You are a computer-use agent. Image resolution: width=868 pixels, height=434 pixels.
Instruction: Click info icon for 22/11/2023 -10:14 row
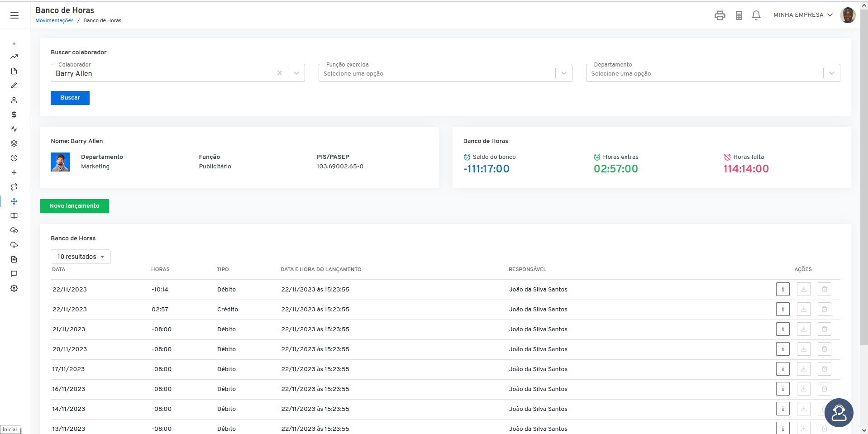[782, 289]
